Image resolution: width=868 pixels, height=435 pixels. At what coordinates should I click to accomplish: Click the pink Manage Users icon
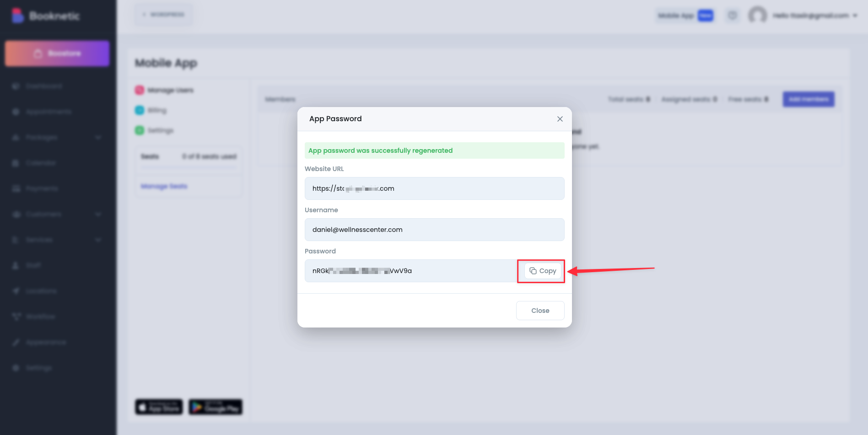[x=140, y=90]
